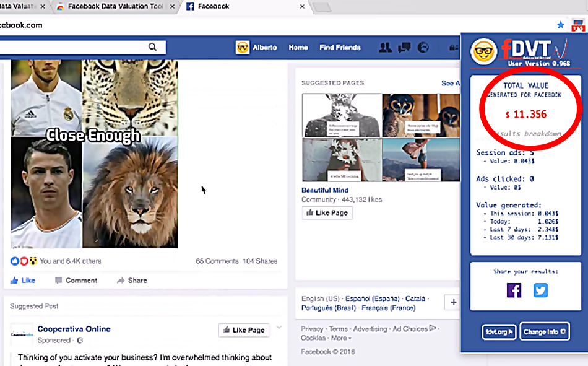Open the Cookies footer link
588x366 pixels.
[313, 338]
